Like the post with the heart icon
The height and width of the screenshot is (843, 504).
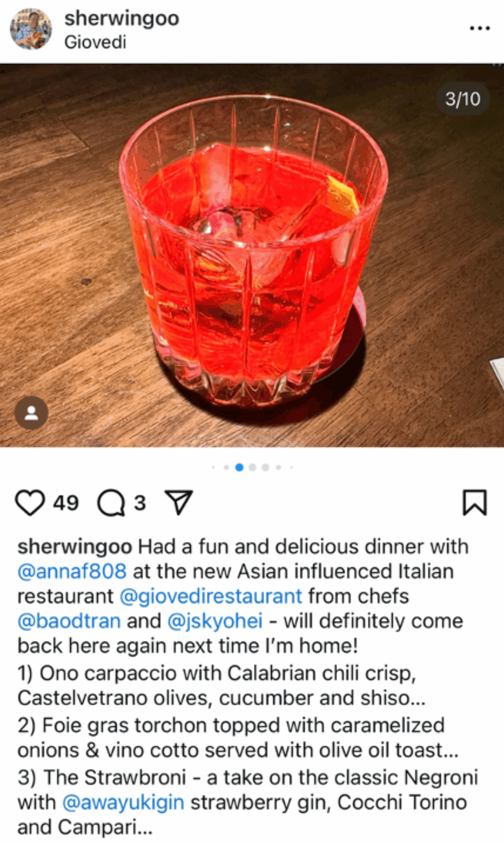click(x=30, y=503)
